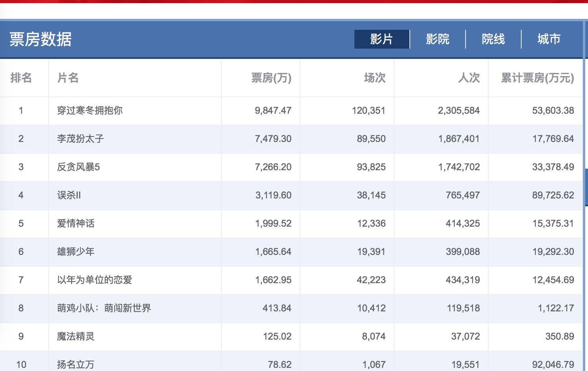Switch to the 影片 tab
This screenshot has height=371, width=588.
pyautogui.click(x=382, y=39)
